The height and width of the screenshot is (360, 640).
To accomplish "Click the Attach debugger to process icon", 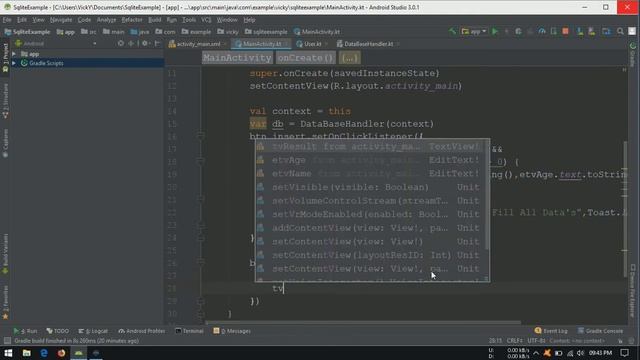I will click(x=553, y=31).
